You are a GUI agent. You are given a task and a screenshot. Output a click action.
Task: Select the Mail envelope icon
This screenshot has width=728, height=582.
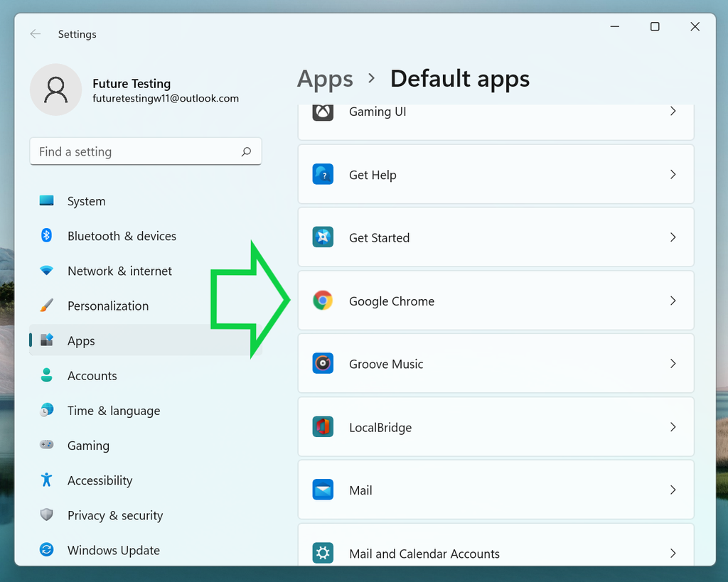tap(323, 490)
